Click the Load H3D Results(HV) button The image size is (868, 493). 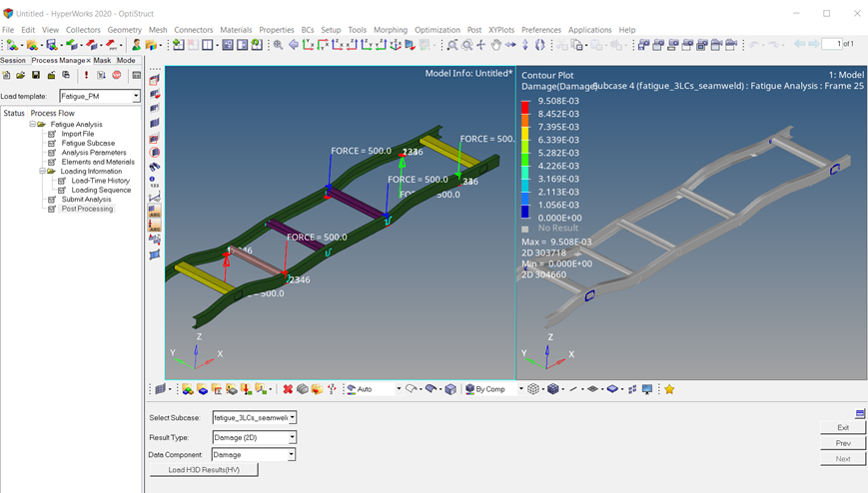204,470
